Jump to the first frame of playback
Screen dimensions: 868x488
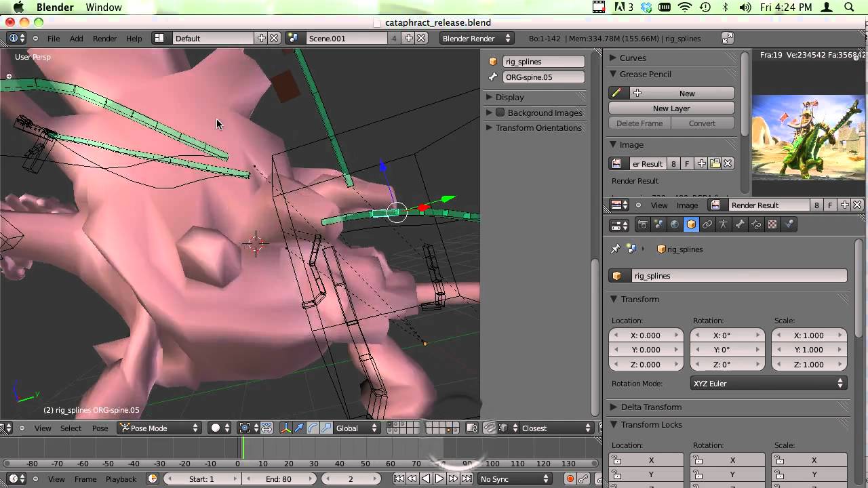399,479
